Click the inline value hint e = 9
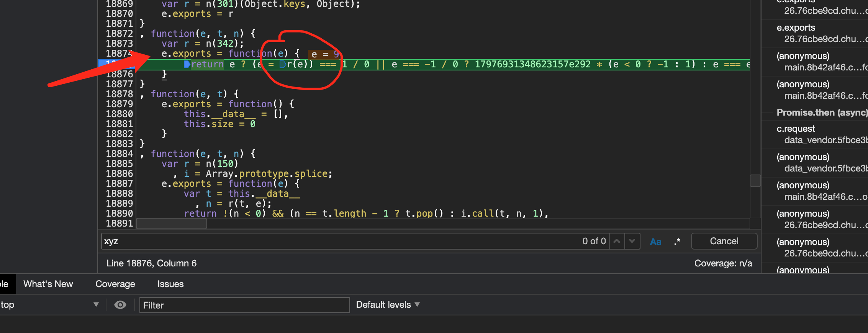This screenshot has height=333, width=868. pos(324,54)
